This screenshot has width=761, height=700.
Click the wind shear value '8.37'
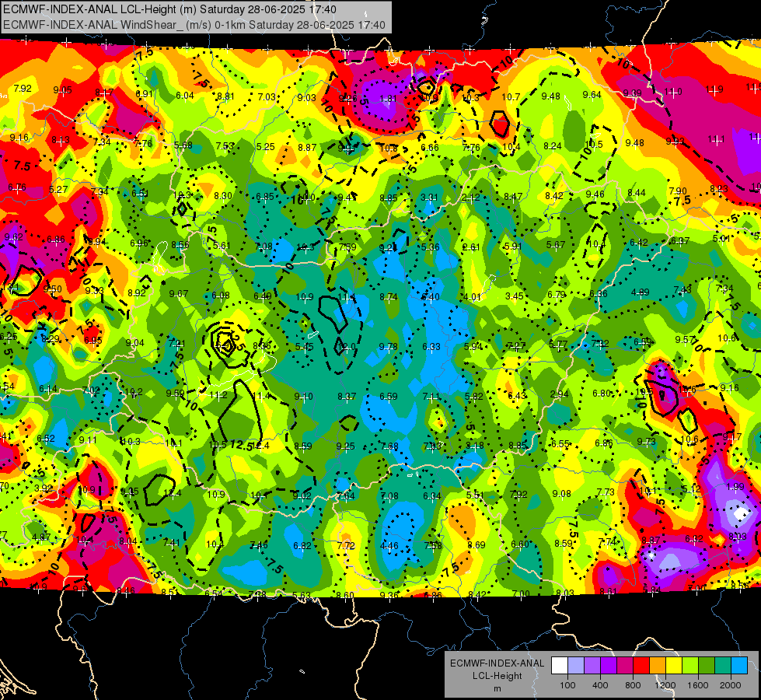pyautogui.click(x=347, y=397)
